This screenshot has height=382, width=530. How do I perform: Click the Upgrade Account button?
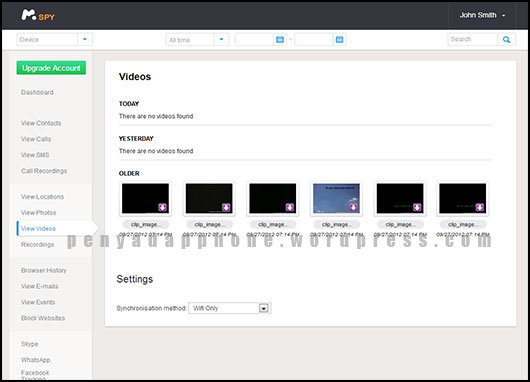(51, 68)
